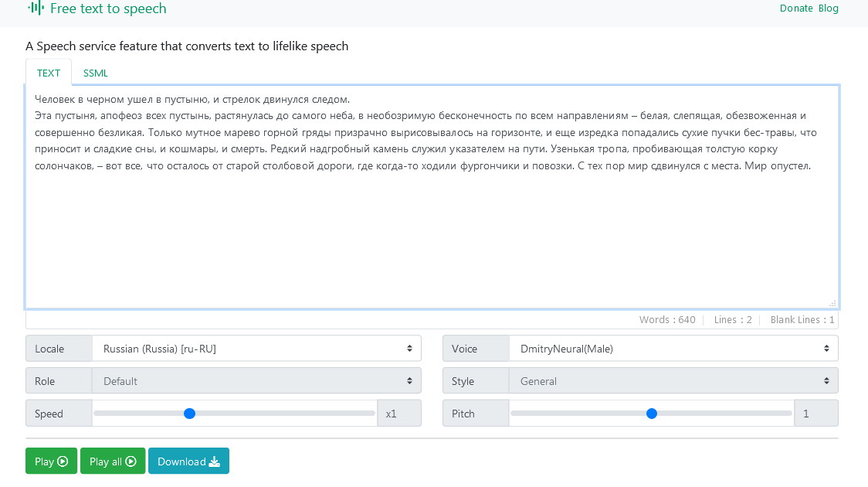Open the Style dropdown set to General

[x=673, y=380]
